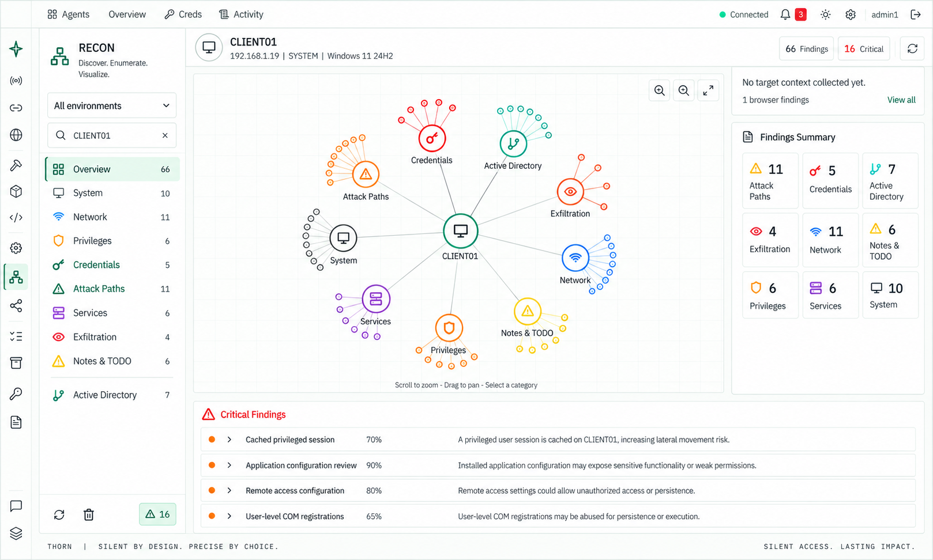
Task: Select the Privileges shield node in graph
Action: tap(449, 328)
